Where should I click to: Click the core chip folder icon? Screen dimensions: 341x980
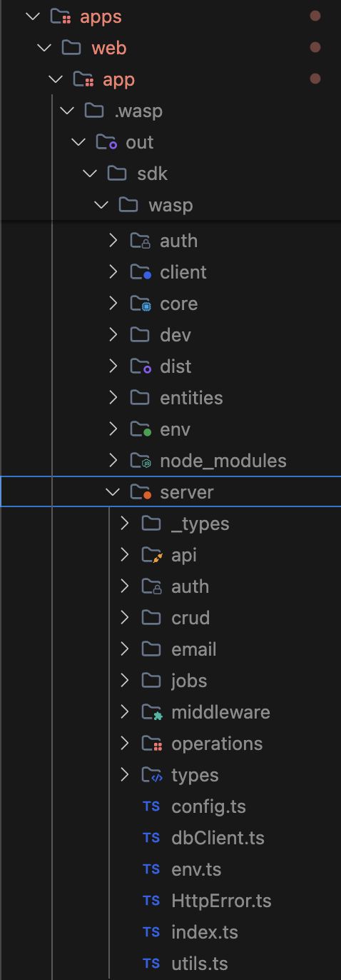(141, 304)
